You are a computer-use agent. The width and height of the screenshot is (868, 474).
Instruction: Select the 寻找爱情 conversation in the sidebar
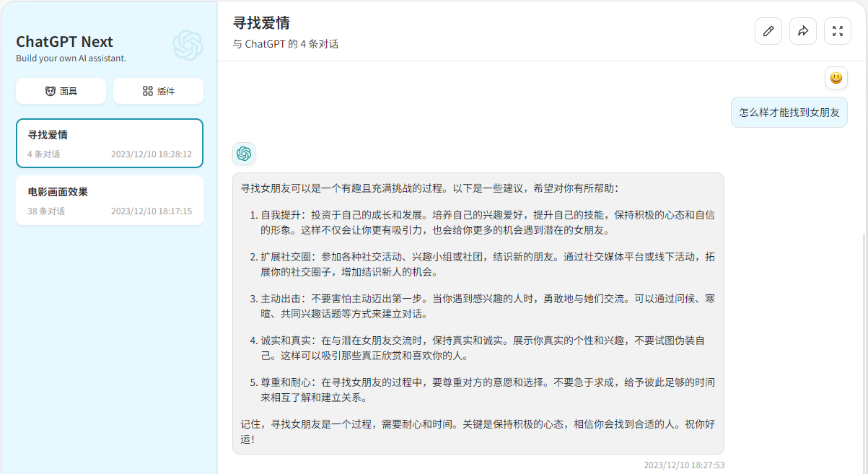pos(109,143)
